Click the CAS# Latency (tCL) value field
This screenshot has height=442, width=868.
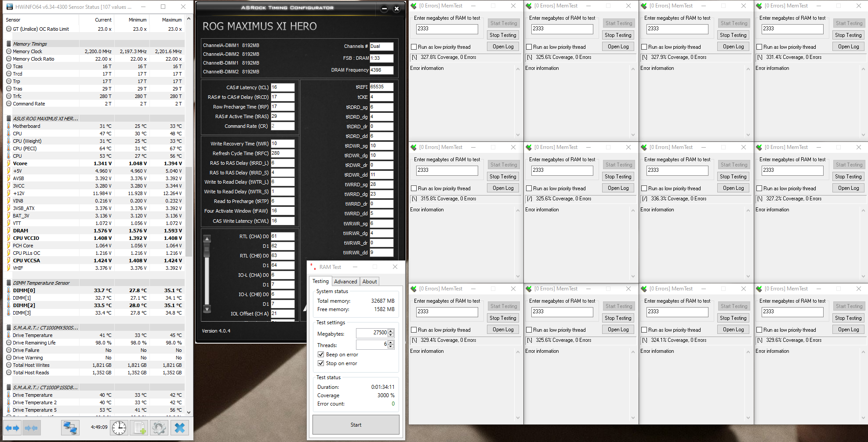click(283, 87)
